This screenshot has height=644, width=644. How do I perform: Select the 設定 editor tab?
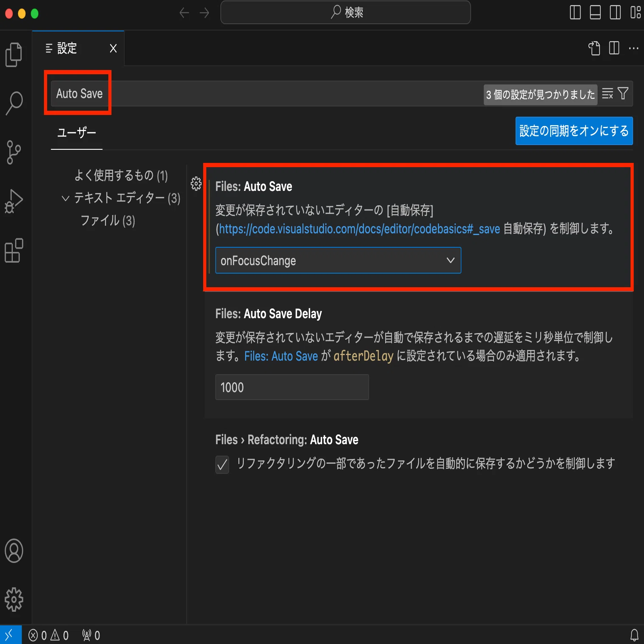click(x=78, y=48)
